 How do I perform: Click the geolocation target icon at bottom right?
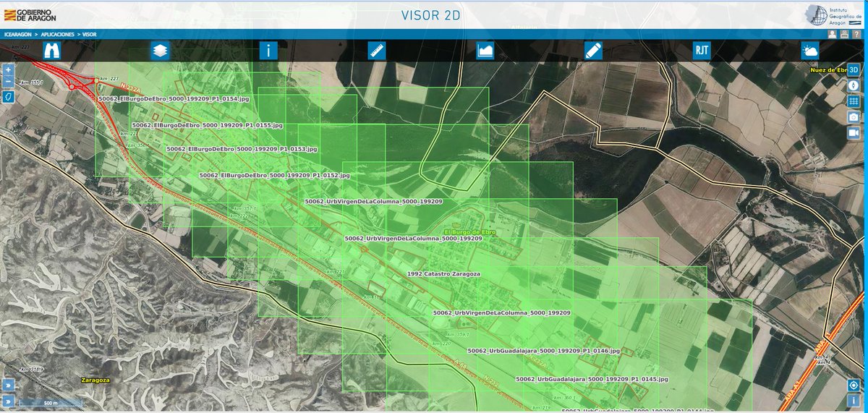[x=854, y=386]
